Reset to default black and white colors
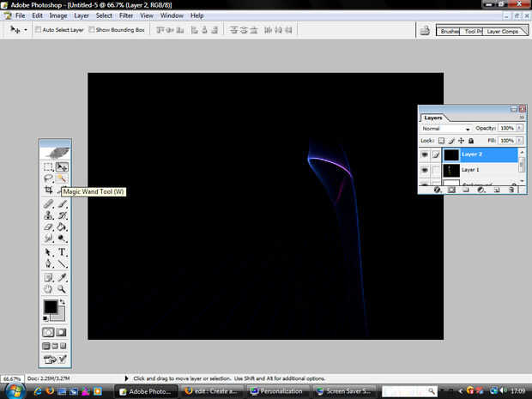Viewport: 532px width, 399px height. [x=45, y=318]
